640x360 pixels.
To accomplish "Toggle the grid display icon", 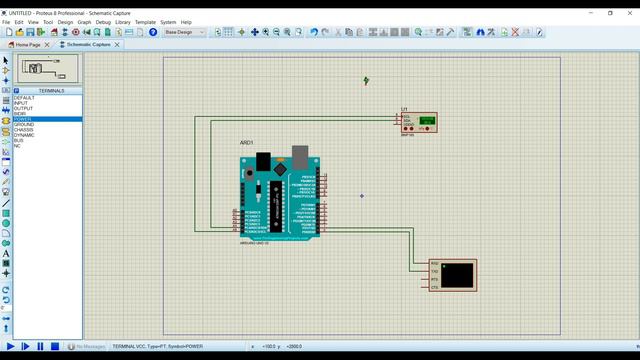I will click(x=229, y=32).
